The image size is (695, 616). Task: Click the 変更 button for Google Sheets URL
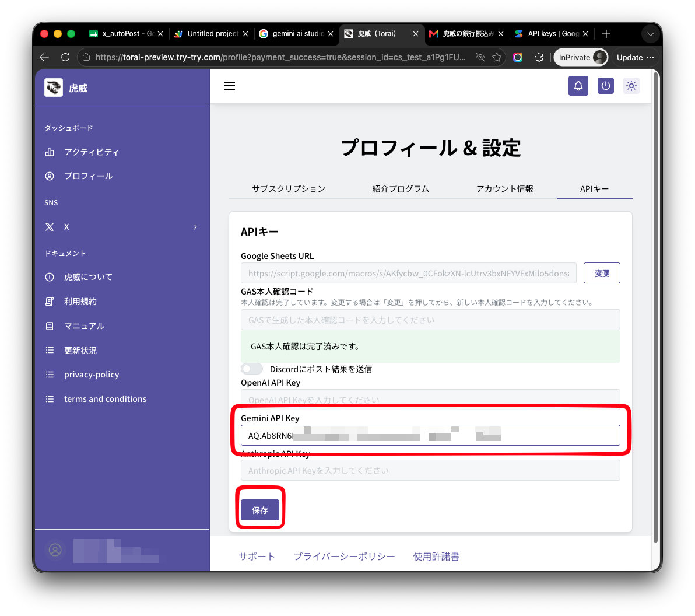pos(602,273)
